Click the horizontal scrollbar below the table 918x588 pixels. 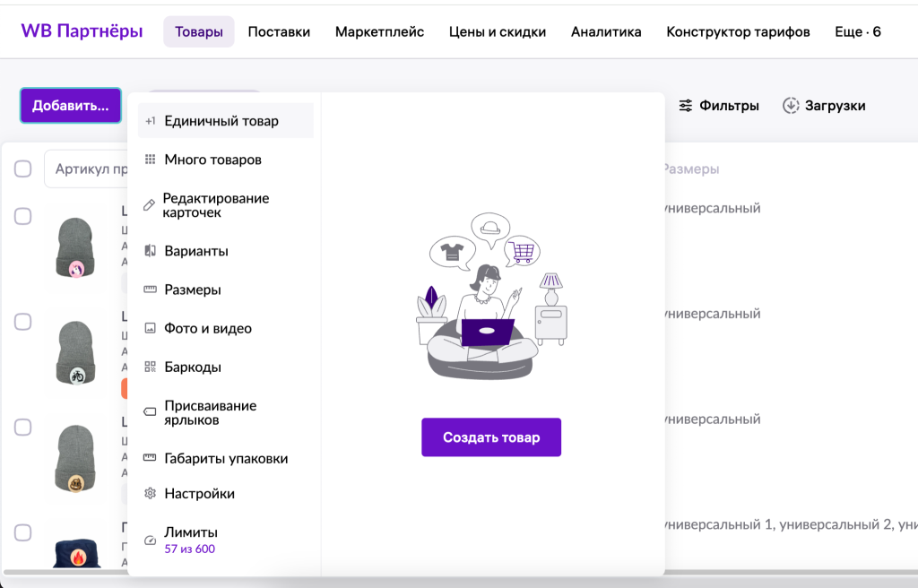(459, 572)
